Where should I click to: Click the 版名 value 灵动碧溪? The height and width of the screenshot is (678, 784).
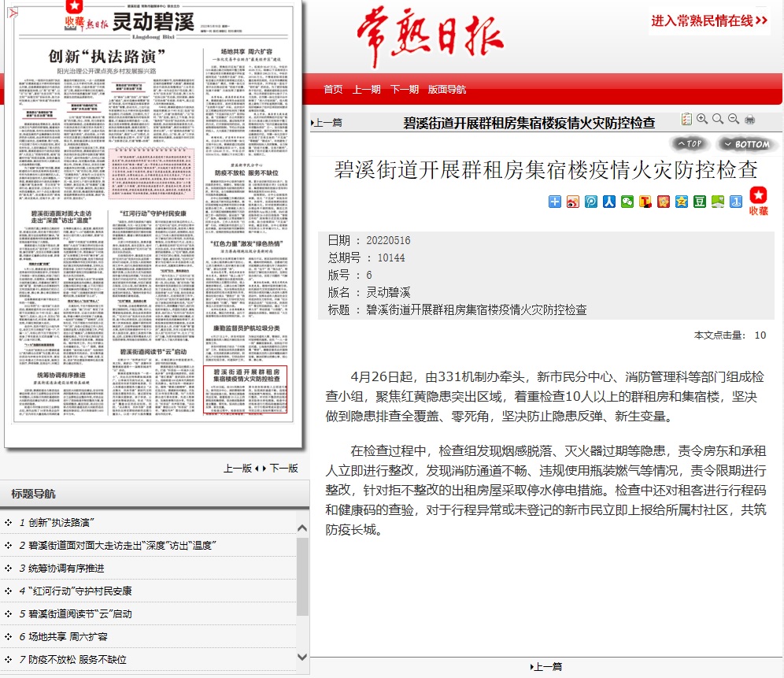pyautogui.click(x=388, y=292)
